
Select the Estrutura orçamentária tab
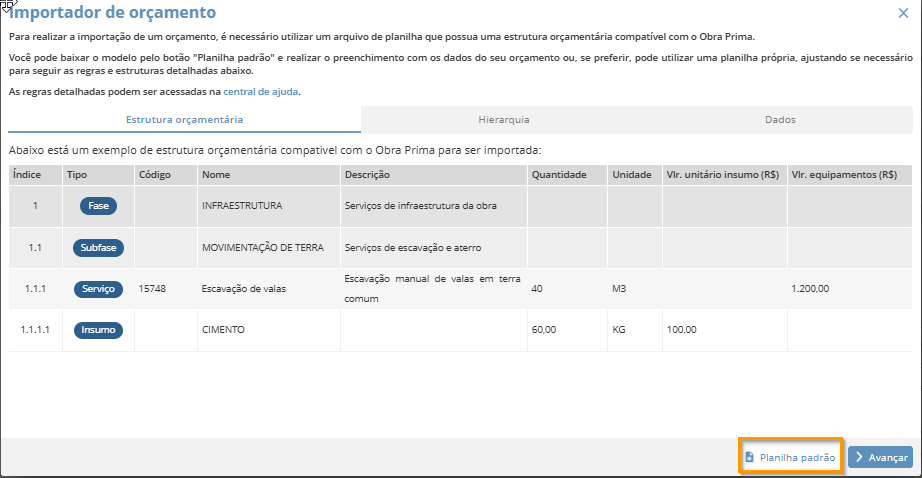point(184,119)
